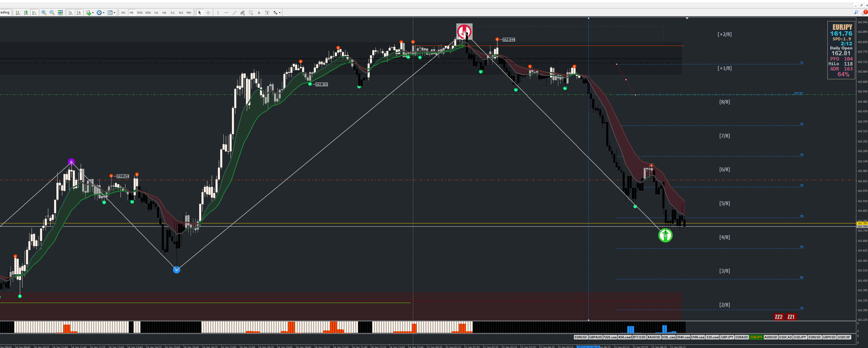Toggle the bar chart type button
The height and width of the screenshot is (348, 868).
click(x=18, y=13)
